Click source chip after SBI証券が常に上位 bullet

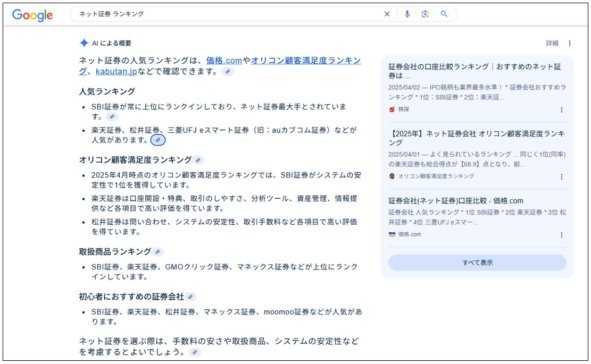tap(112, 117)
